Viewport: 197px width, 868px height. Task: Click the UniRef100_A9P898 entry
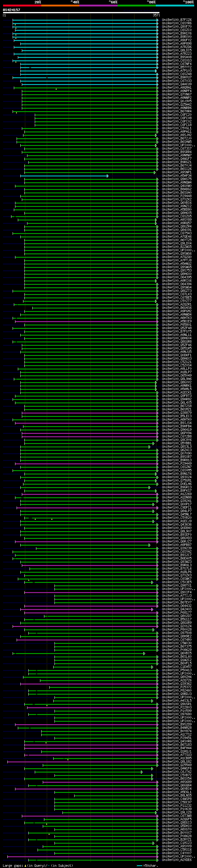pos(177,43)
